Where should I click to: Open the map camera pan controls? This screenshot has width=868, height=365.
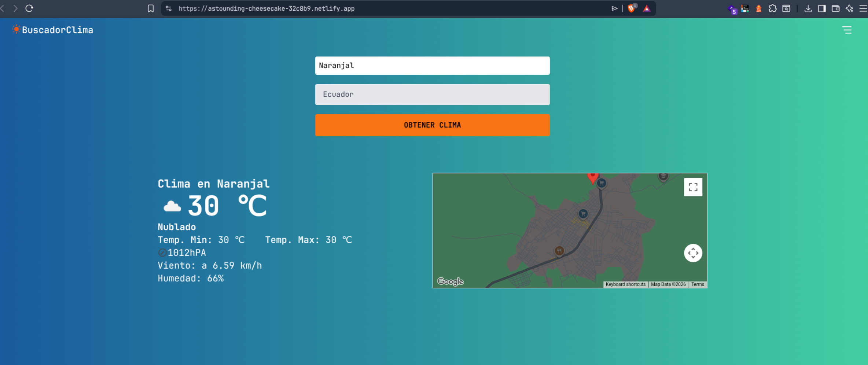click(x=693, y=253)
